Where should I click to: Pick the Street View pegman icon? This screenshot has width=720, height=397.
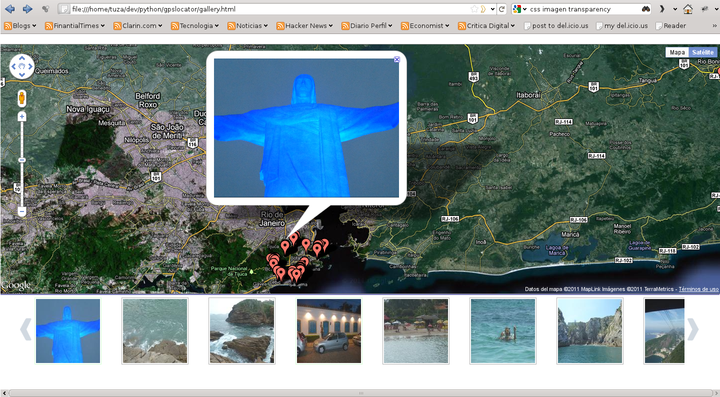coord(22,98)
